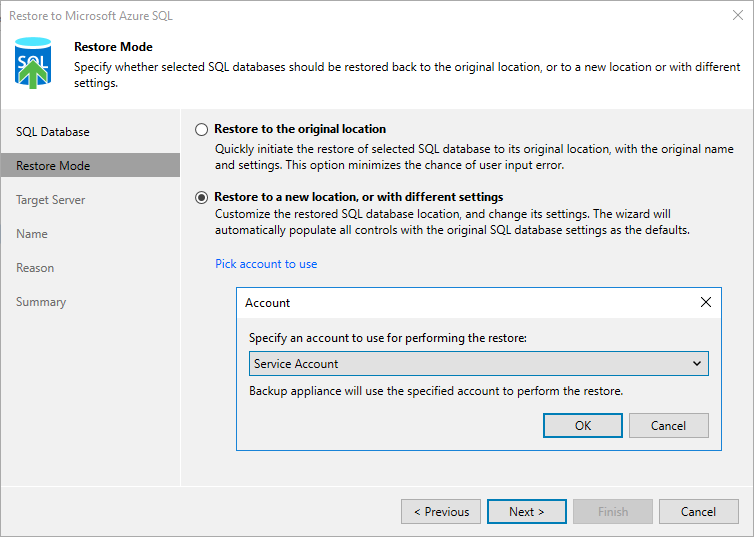This screenshot has width=754, height=537.
Task: Click the account dropdown arrow
Action: tap(696, 364)
